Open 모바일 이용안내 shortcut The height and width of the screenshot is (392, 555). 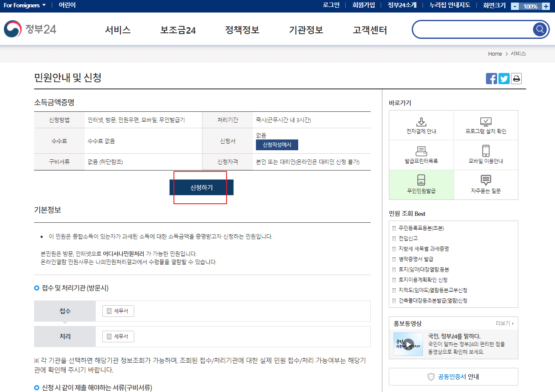tap(486, 155)
